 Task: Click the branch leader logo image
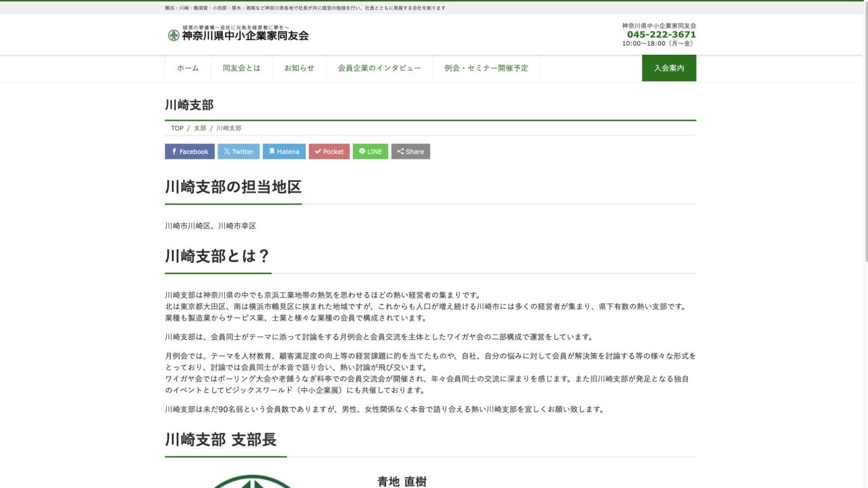pyautogui.click(x=252, y=481)
